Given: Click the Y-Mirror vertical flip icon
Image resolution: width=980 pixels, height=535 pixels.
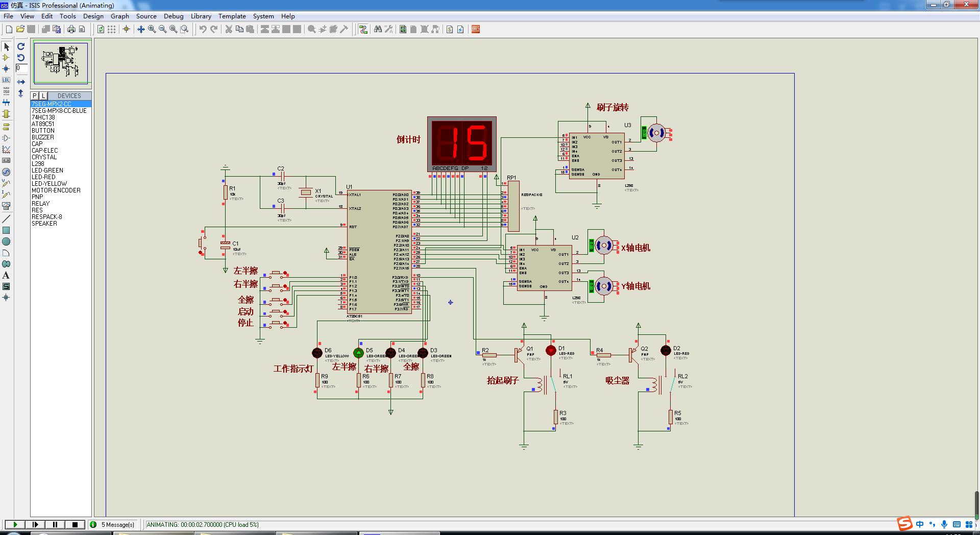Looking at the screenshot, I should tap(21, 93).
